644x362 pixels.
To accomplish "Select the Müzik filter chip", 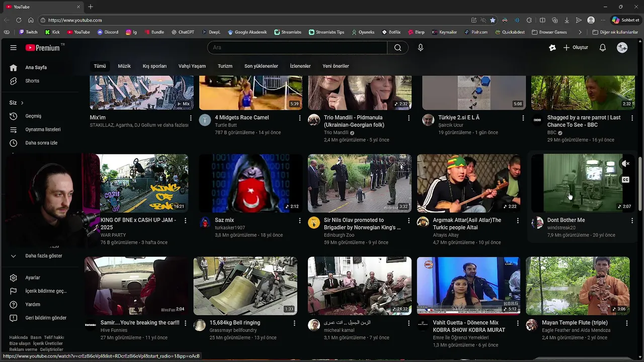I will tap(124, 66).
